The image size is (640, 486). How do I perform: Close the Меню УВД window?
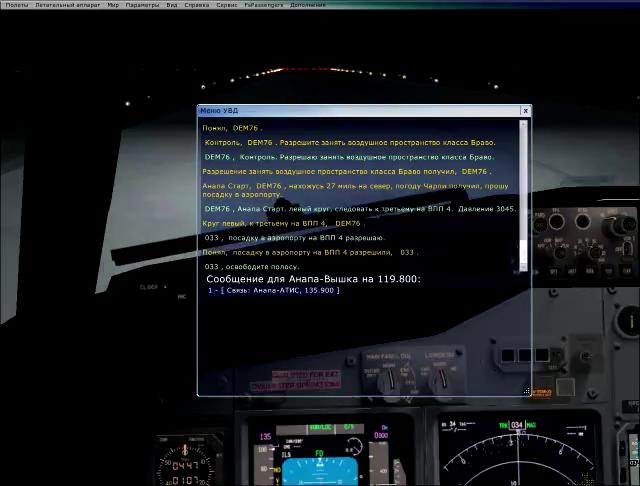pos(526,111)
